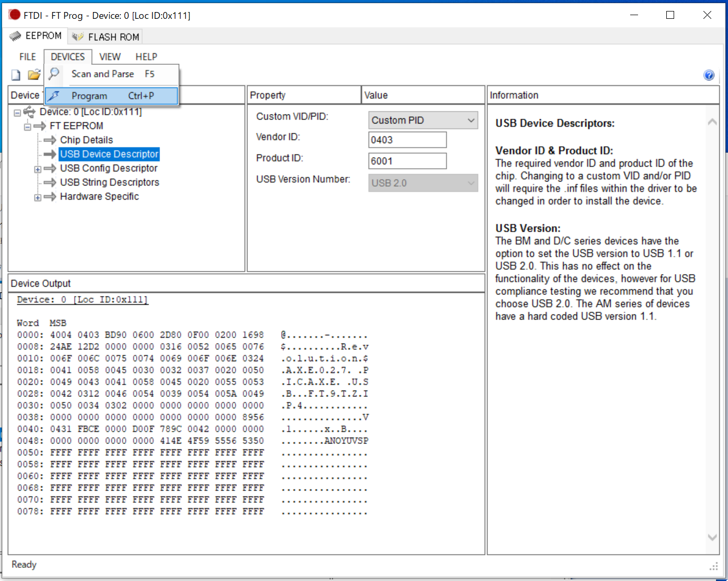The image size is (728, 581).
Task: Maximize the FT Prog window
Action: pos(670,15)
